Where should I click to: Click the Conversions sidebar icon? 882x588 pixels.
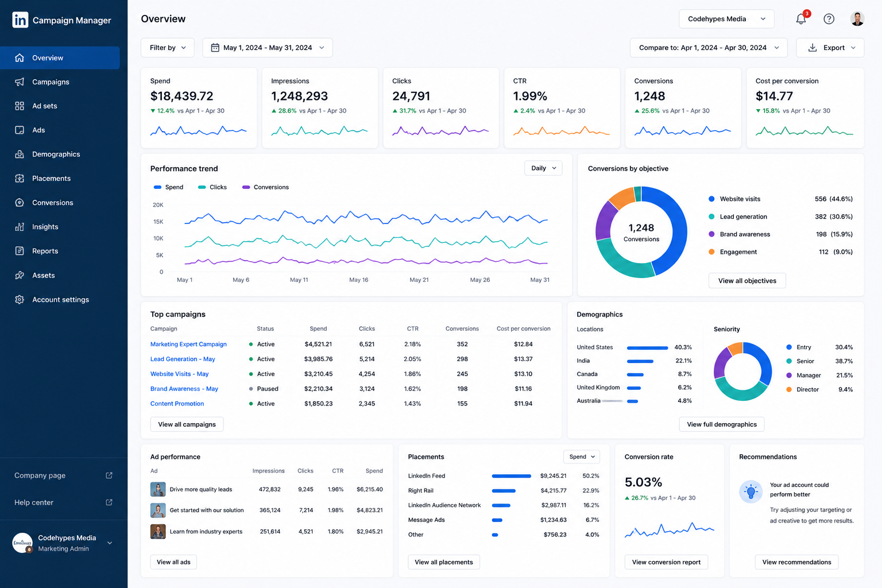coord(20,203)
